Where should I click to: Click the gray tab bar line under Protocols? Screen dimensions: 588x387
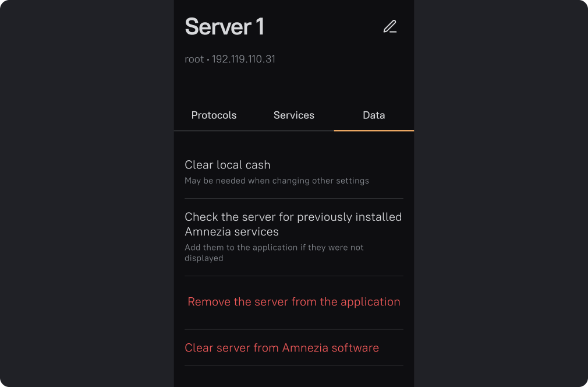[214, 131]
